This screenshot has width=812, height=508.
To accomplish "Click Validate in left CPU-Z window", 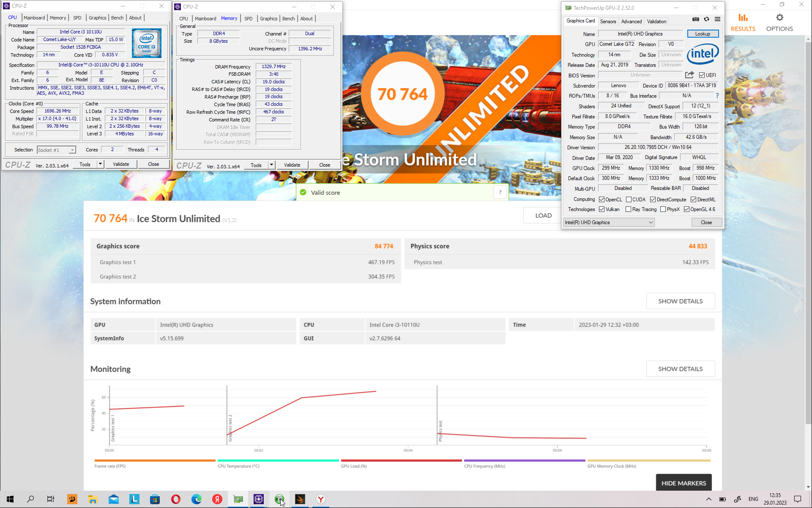I will point(121,164).
